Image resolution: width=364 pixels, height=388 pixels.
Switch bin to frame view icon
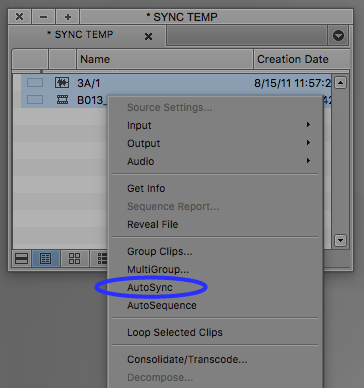(74, 258)
